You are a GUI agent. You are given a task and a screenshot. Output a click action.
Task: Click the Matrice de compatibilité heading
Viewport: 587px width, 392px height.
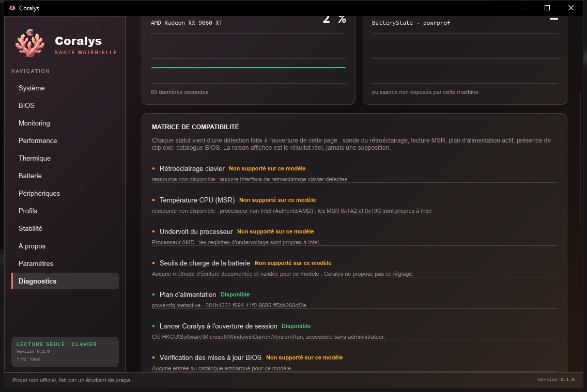[195, 127]
